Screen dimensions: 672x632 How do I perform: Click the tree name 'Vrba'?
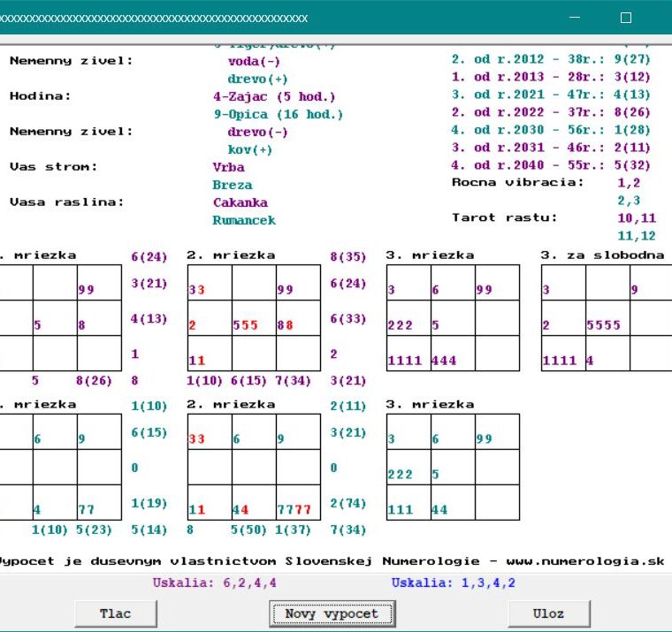pos(228,167)
